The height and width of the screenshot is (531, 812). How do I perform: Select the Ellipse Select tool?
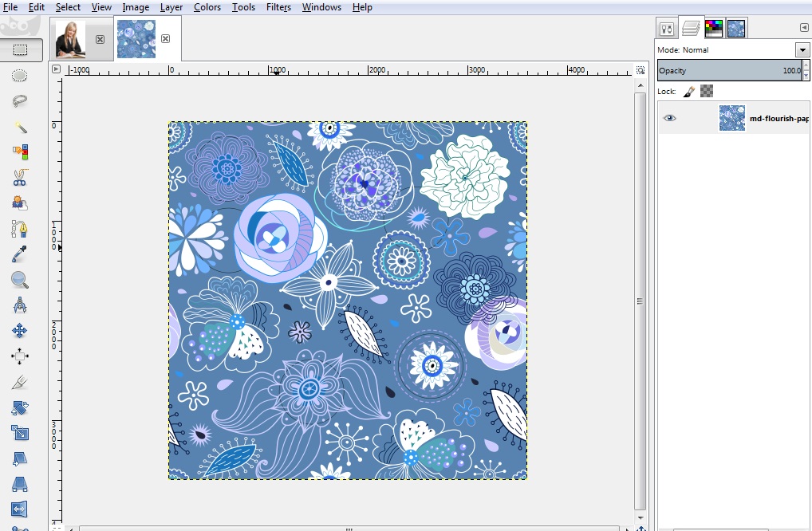(x=20, y=76)
